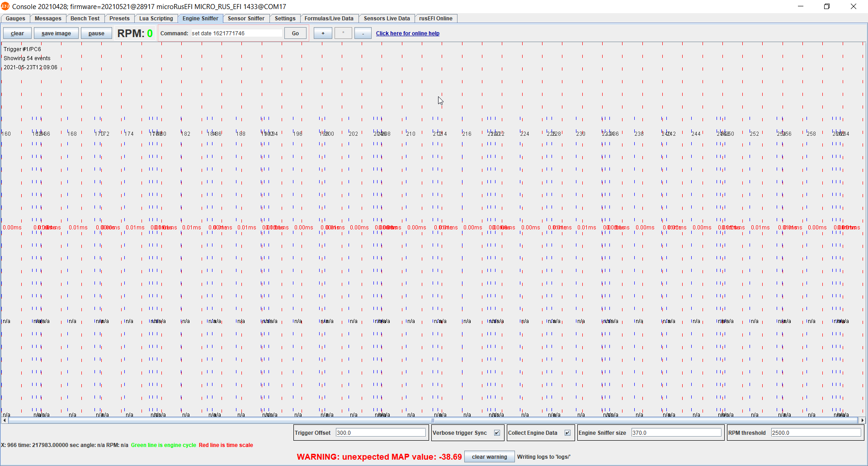Focus the Command input field
868x466 pixels.
tap(236, 33)
